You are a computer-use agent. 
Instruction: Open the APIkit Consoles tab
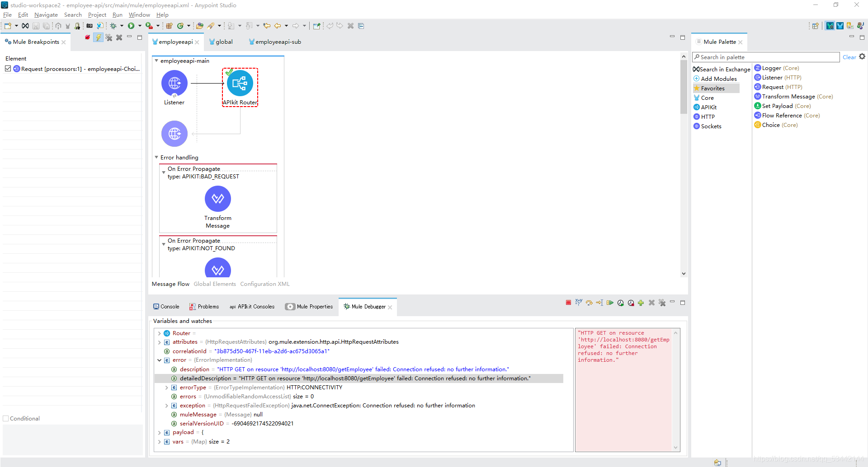(252, 306)
